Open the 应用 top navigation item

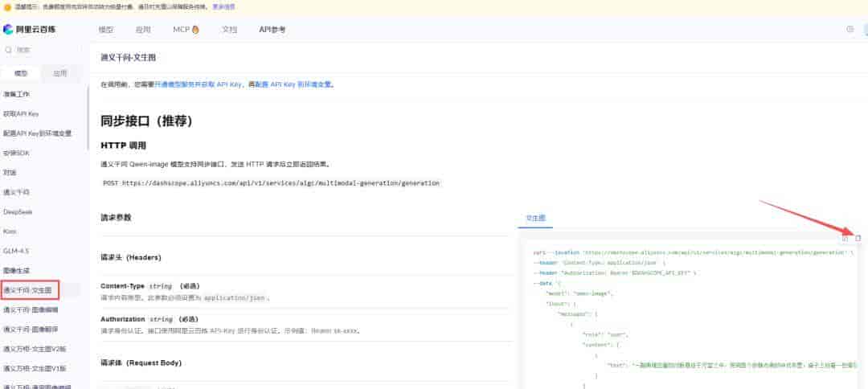143,30
